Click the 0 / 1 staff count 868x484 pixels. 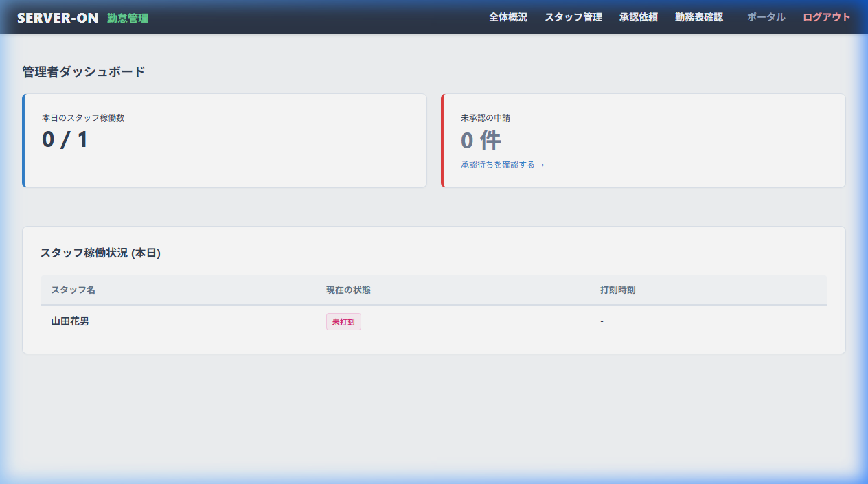click(x=65, y=140)
